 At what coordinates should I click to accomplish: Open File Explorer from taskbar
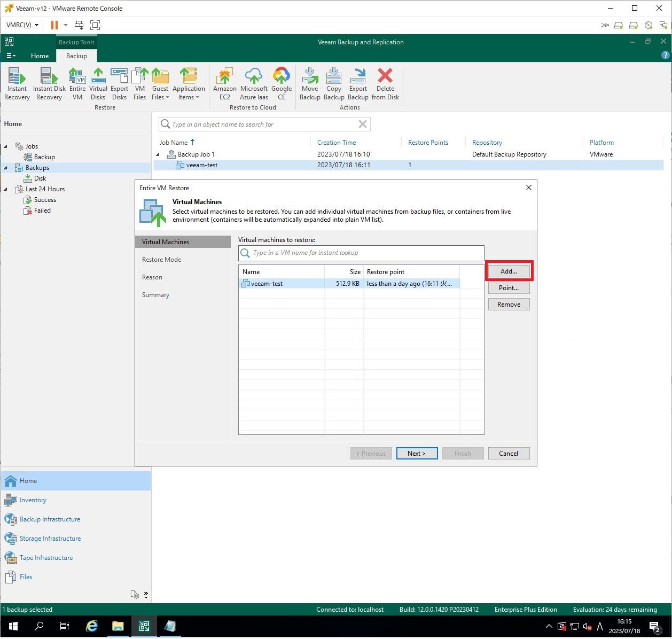[x=118, y=626]
